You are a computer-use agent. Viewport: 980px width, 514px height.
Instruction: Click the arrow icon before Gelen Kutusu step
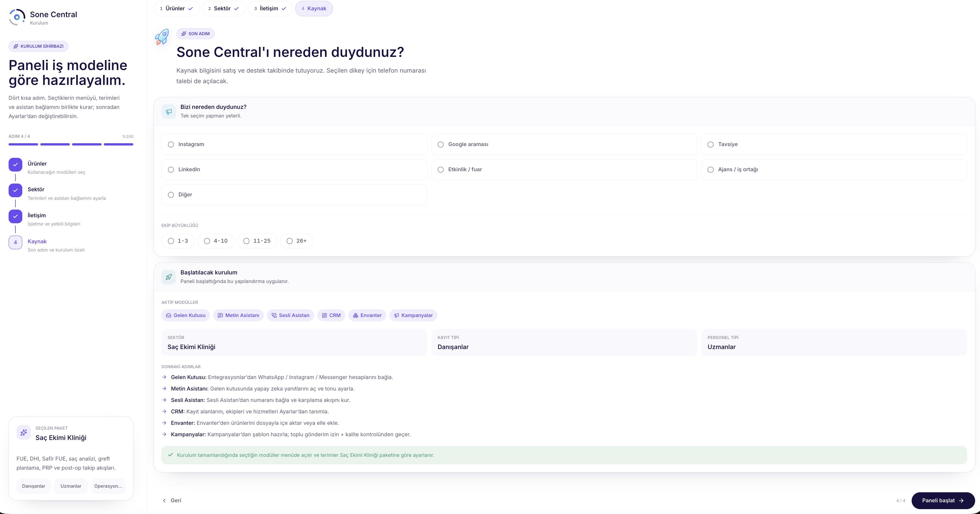click(x=164, y=377)
